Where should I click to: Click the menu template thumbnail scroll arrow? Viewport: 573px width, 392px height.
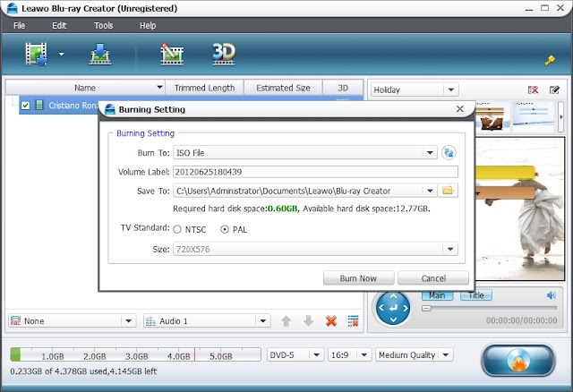pos(561,117)
